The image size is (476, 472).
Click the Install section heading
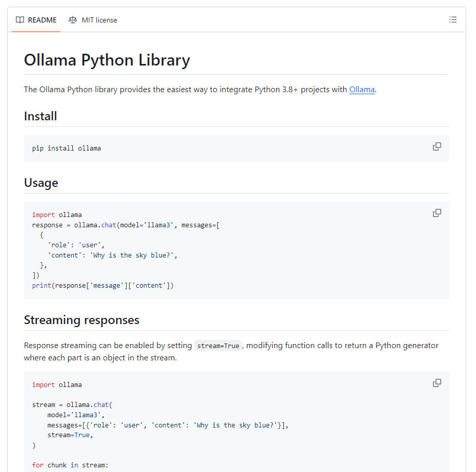(x=40, y=116)
